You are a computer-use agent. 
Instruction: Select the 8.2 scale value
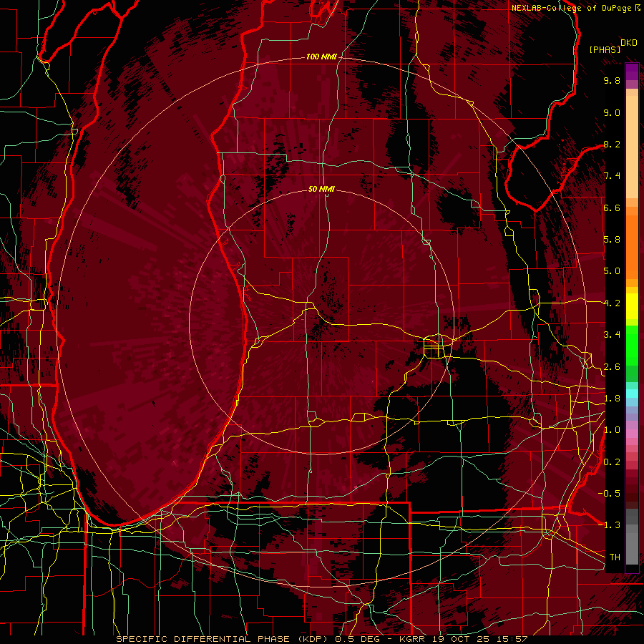[x=612, y=144]
